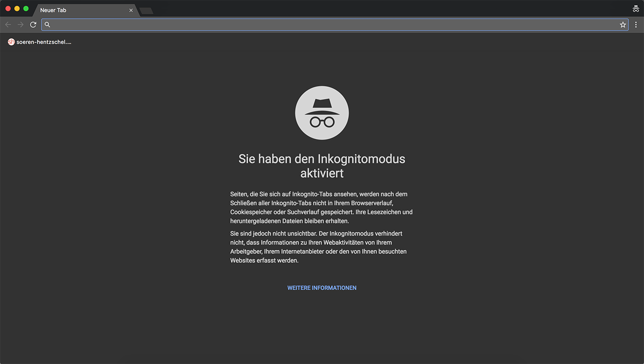Viewport: 644px width, 364px height.
Task: Reload the current page
Action: [x=33, y=25]
